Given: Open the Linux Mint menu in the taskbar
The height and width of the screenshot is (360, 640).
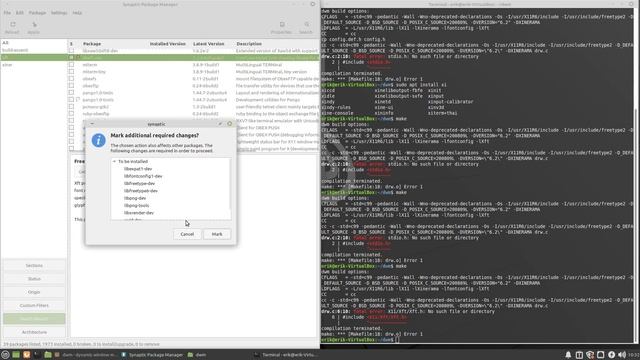Looking at the screenshot, I should tap(5, 355).
